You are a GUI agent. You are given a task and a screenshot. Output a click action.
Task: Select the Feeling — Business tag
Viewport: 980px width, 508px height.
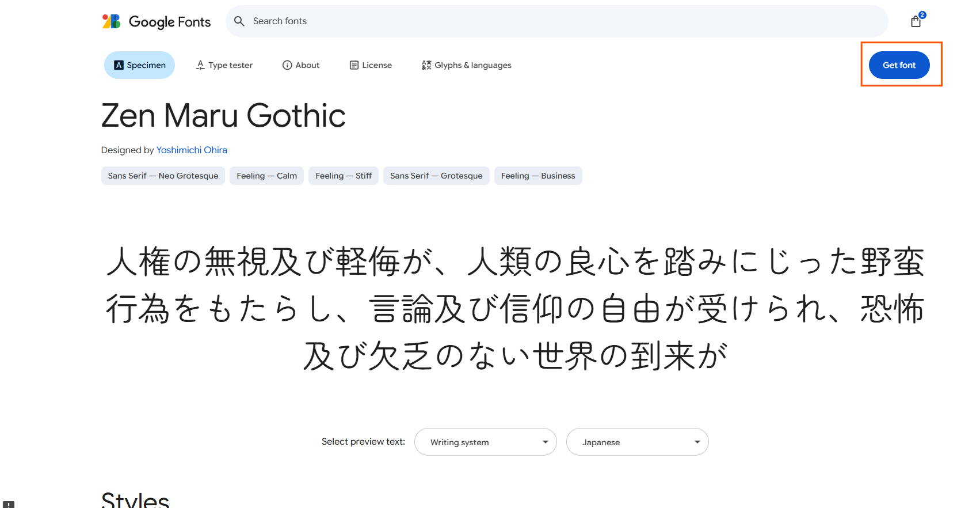(538, 176)
